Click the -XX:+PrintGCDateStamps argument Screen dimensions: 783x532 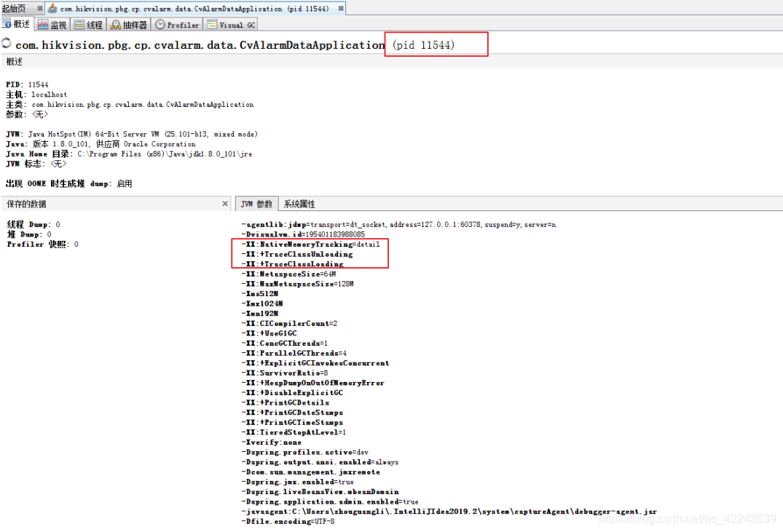click(293, 413)
